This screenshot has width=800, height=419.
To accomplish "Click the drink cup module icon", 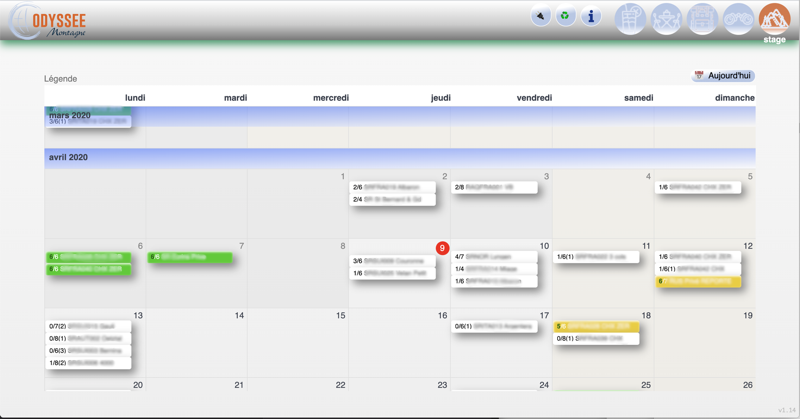I will point(630,18).
